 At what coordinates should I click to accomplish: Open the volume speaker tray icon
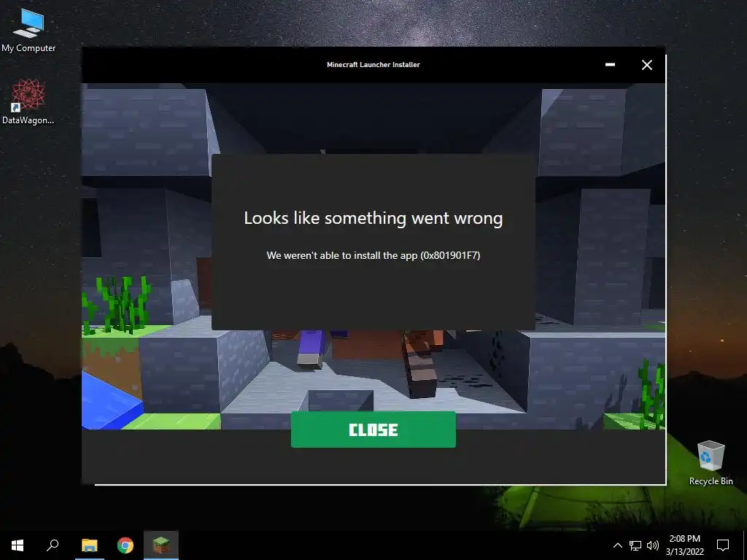[x=653, y=545]
